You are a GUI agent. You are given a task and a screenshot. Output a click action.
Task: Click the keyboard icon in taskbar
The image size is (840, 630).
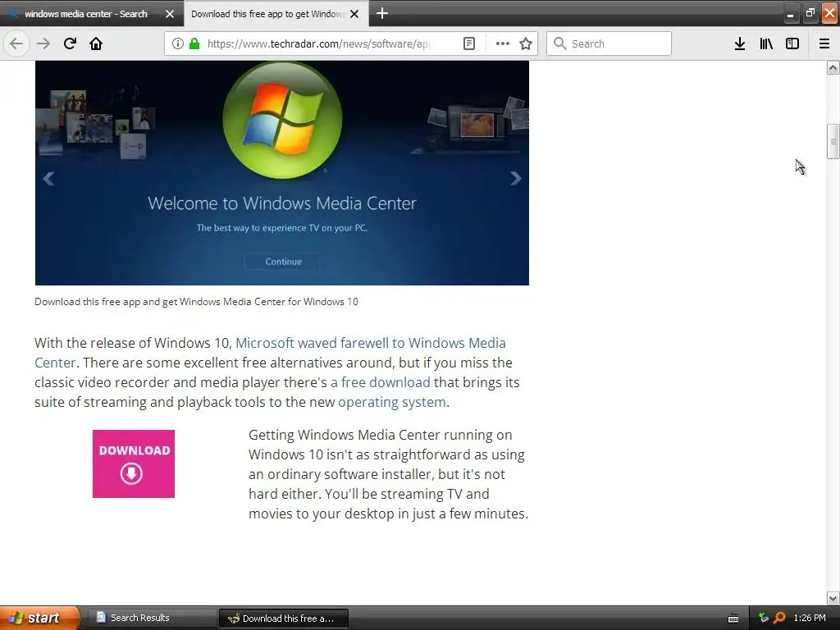[x=733, y=619]
